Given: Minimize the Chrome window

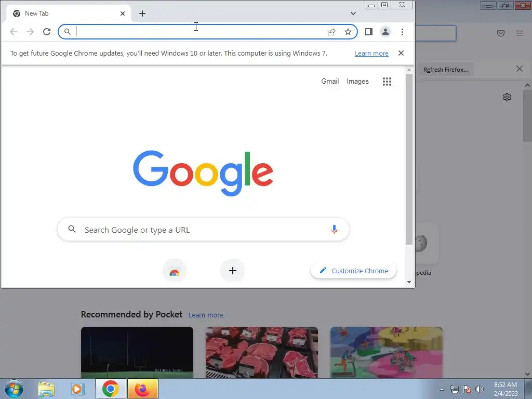Looking at the screenshot, I should (x=371, y=5).
